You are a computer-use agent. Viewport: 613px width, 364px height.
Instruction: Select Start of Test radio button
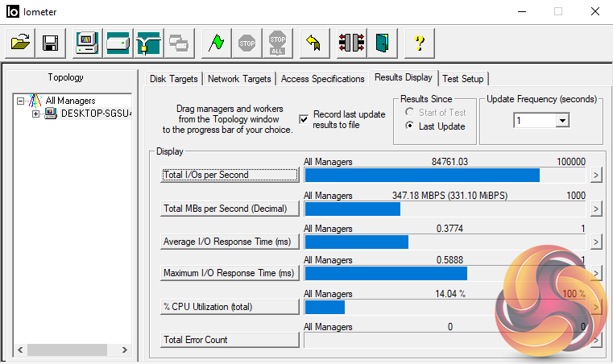tap(409, 112)
